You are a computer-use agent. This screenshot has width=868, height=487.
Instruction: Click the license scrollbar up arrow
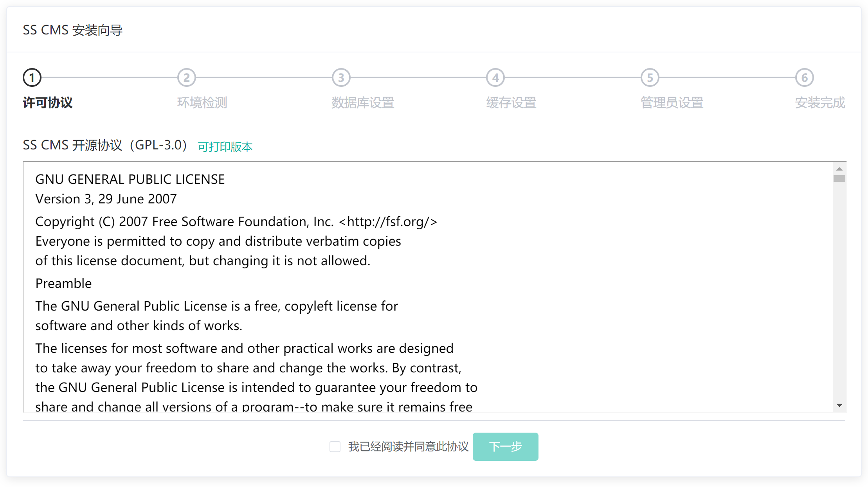pyautogui.click(x=839, y=169)
